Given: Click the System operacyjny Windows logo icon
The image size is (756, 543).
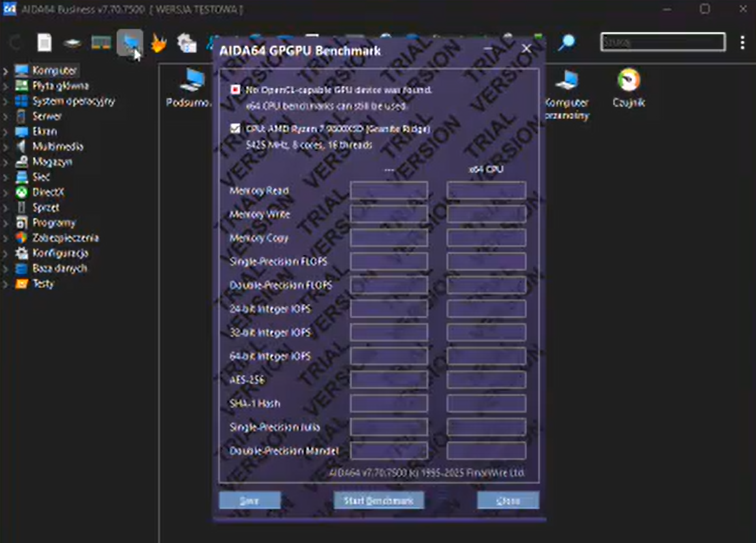Looking at the screenshot, I should click(x=21, y=101).
